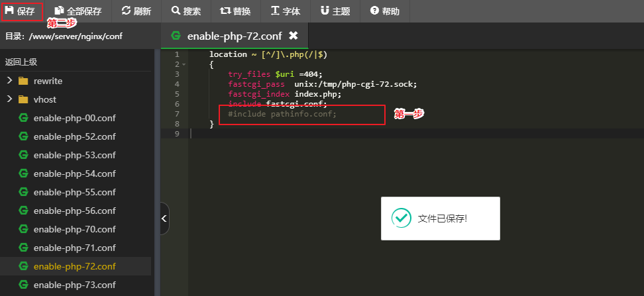Click the 'fastcgi_index index.php;' line
The height and width of the screenshot is (296, 644).
[x=285, y=94]
